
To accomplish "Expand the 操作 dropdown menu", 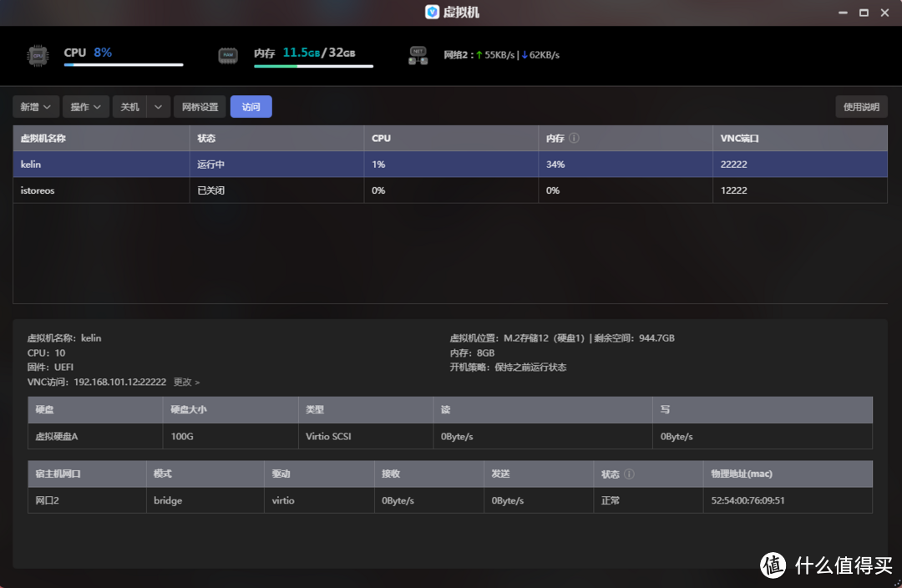I will point(86,107).
